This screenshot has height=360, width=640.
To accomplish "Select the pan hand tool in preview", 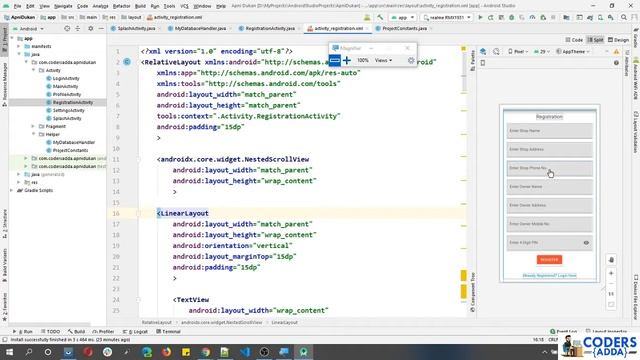I will tap(611, 260).
